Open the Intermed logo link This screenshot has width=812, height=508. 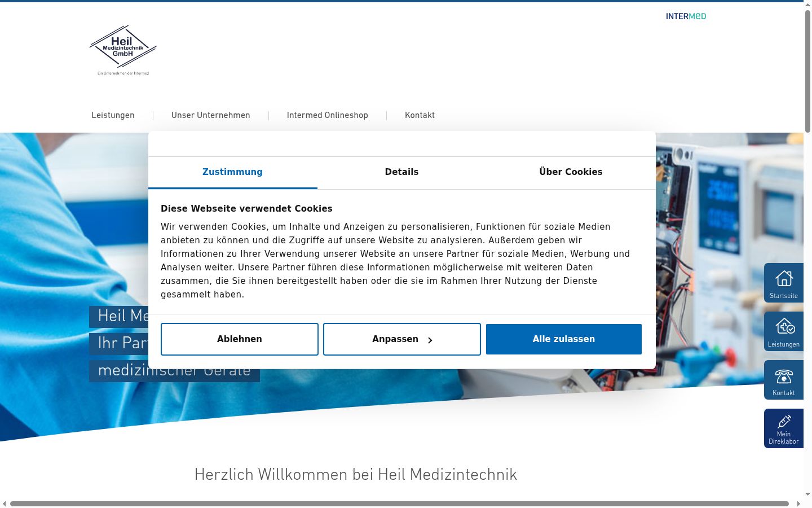686,16
